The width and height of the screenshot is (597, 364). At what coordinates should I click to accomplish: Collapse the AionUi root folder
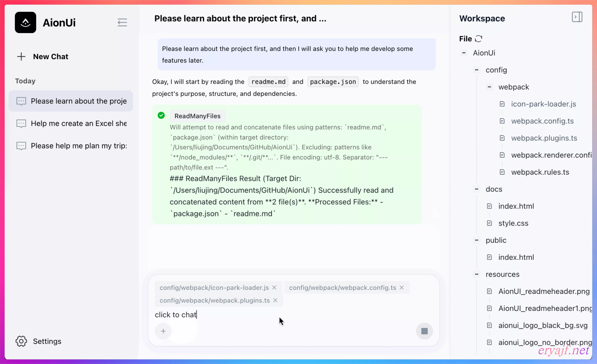(x=464, y=53)
